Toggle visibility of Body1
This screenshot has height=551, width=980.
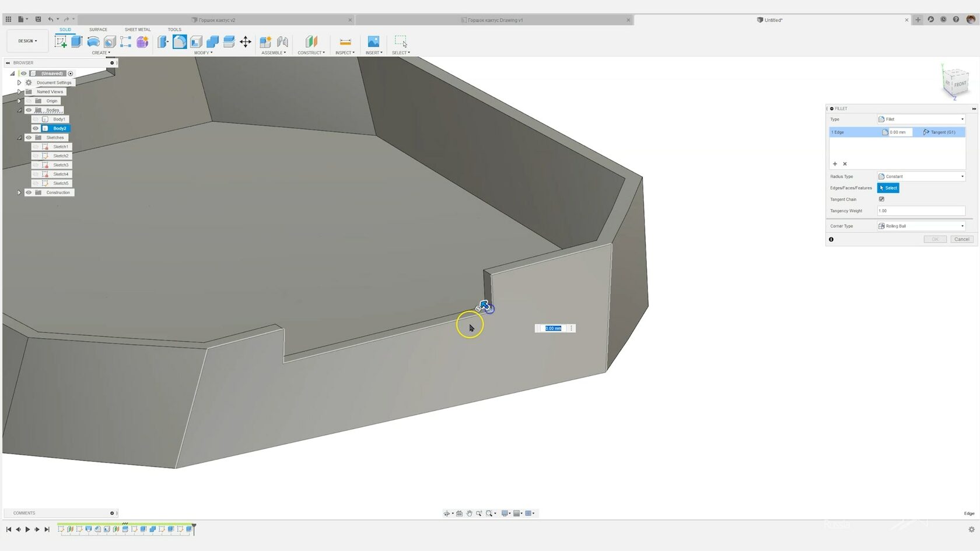point(36,119)
